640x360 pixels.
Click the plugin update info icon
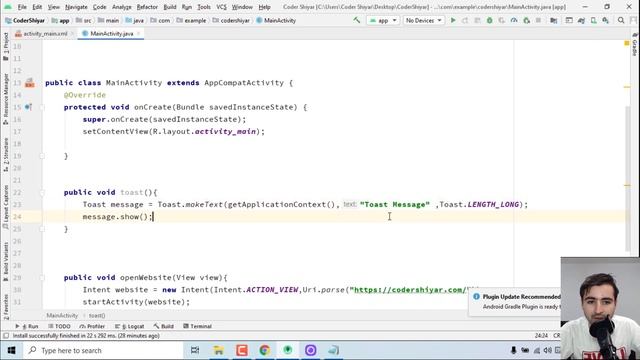click(476, 297)
